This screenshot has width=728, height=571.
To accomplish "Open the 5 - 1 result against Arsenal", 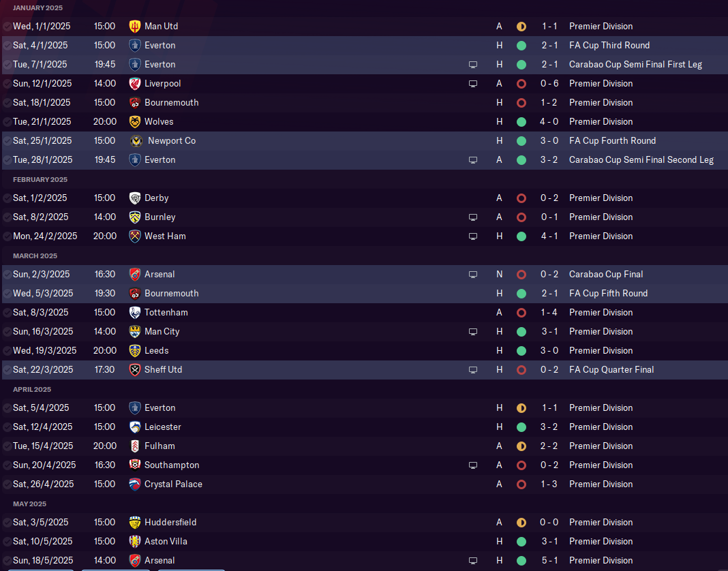I will click(549, 560).
